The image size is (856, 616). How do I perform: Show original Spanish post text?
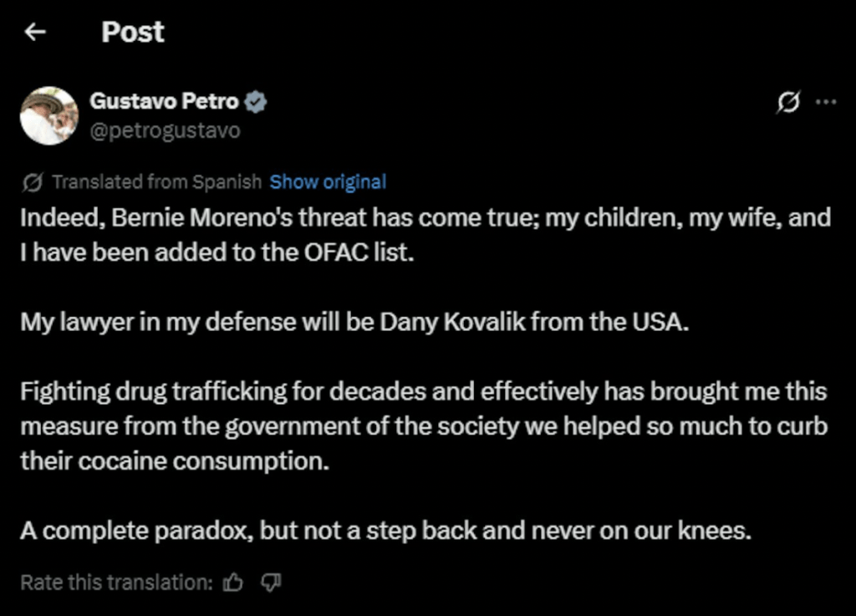[328, 182]
